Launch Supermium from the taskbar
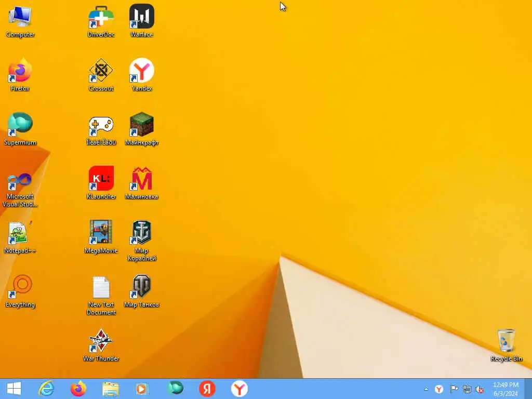The width and height of the screenshot is (532, 399). [x=175, y=389]
